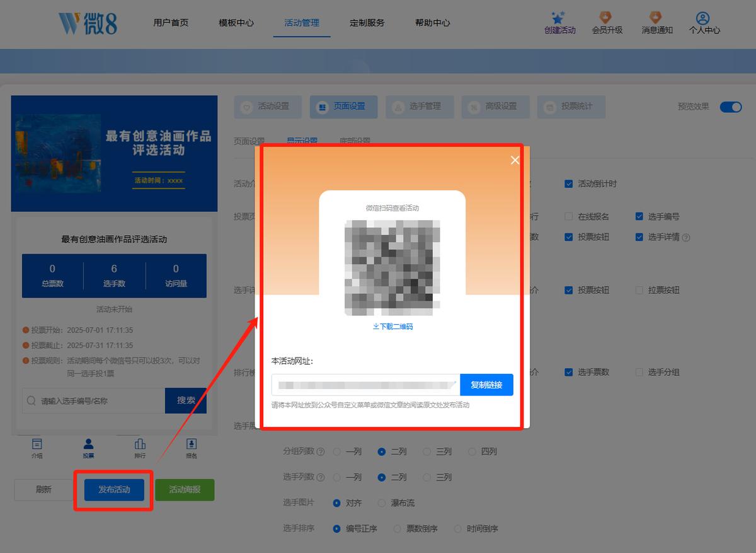756x553 pixels.
Task: Enable the 在线报名 checkbox
Action: coord(569,216)
